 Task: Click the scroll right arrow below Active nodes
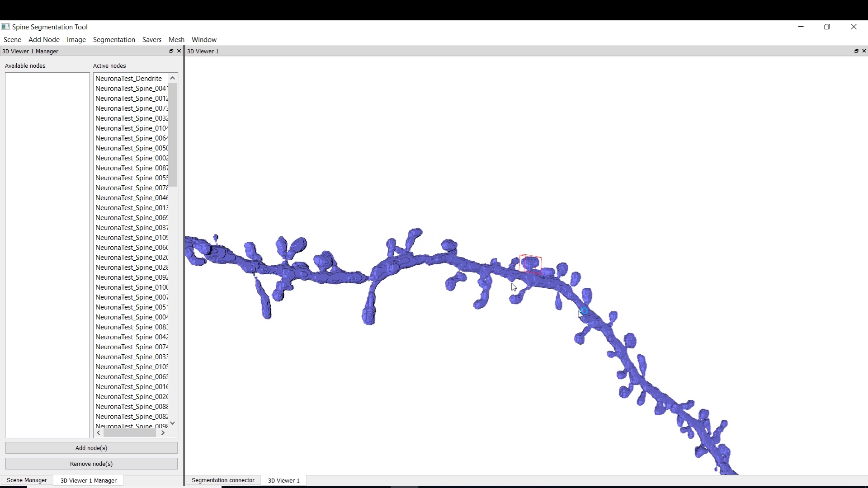click(163, 433)
